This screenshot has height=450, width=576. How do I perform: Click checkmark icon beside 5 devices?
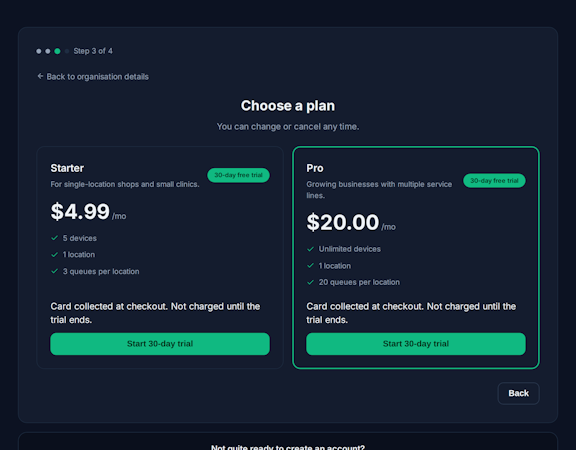[x=54, y=238]
